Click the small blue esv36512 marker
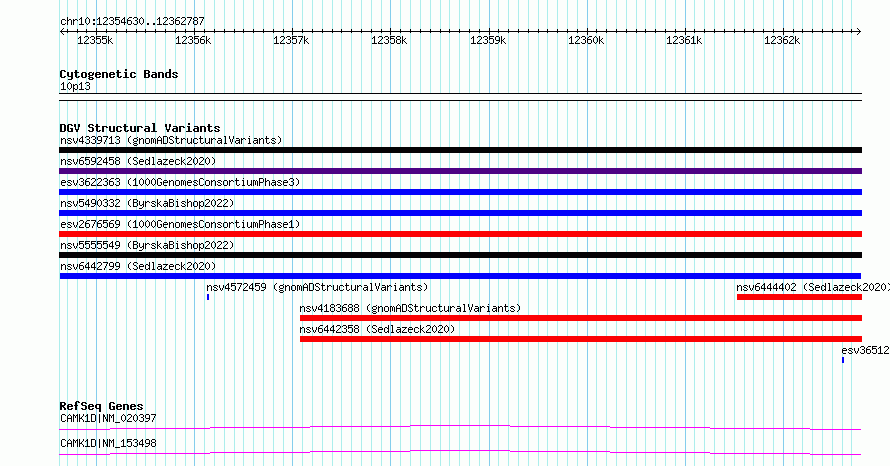This screenshot has width=890, height=466. 843,360
